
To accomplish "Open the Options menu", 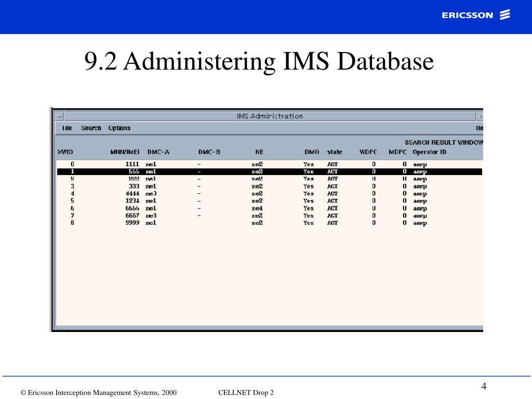I will click(x=119, y=128).
